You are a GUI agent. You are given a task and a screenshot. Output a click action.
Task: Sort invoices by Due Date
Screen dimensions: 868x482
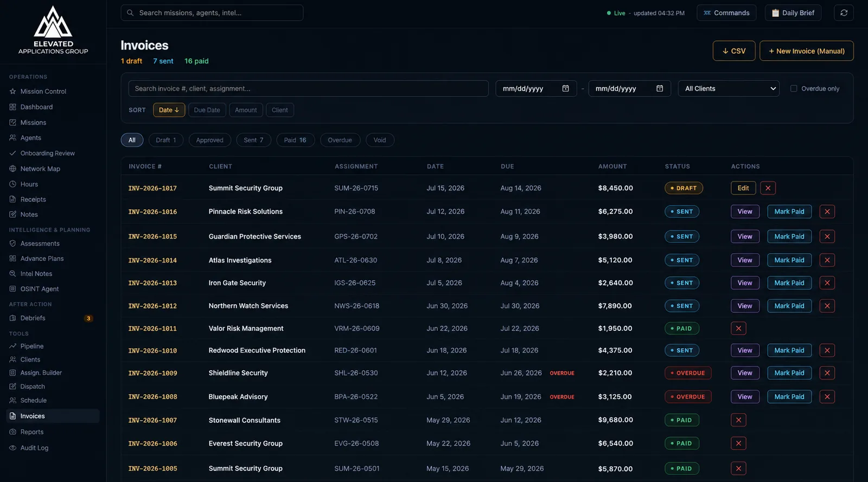pyautogui.click(x=207, y=110)
